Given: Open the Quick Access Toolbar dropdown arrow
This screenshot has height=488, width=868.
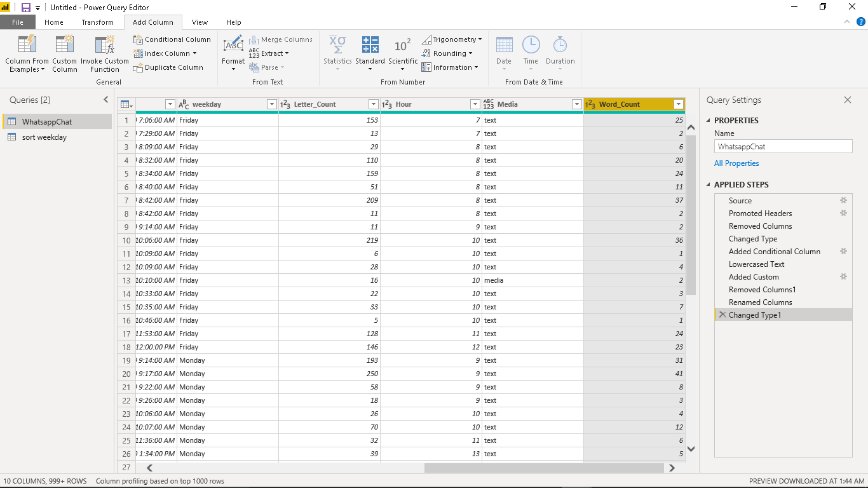Looking at the screenshot, I should [x=37, y=8].
